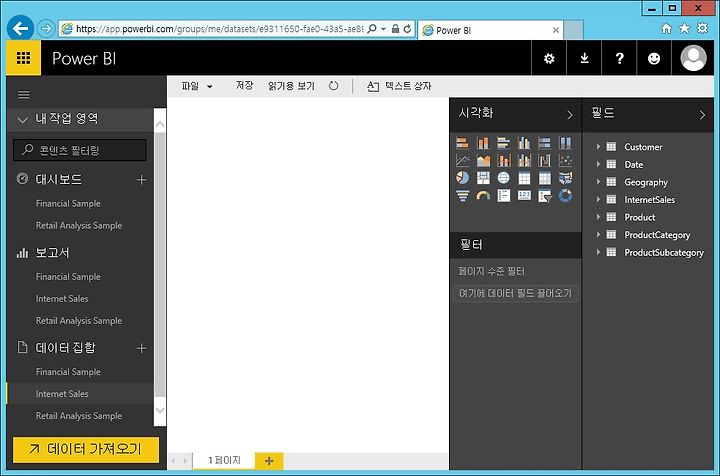Click the 콘텐츠 필터링 search field
Image resolution: width=720 pixels, height=476 pixels.
[80, 150]
